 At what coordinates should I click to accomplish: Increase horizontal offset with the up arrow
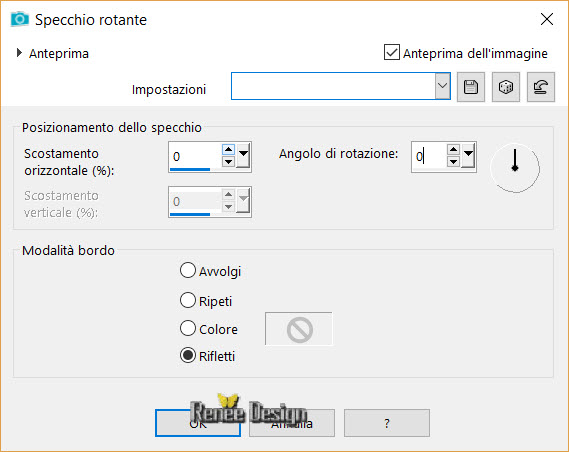(228, 149)
